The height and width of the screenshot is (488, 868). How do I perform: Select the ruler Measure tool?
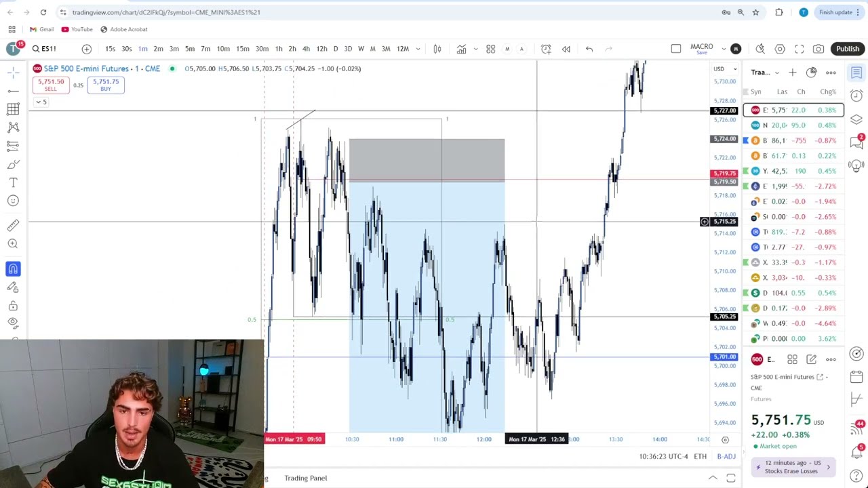tap(13, 225)
